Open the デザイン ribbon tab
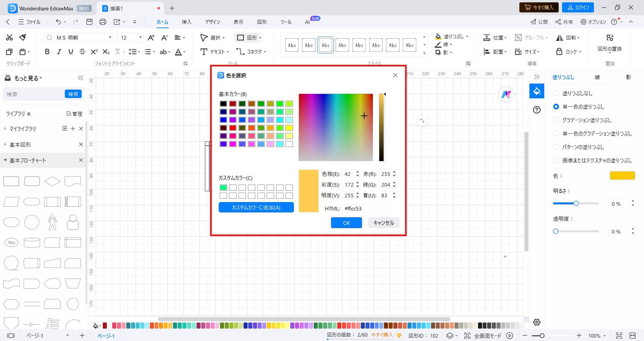This screenshot has height=341, width=644. point(213,22)
